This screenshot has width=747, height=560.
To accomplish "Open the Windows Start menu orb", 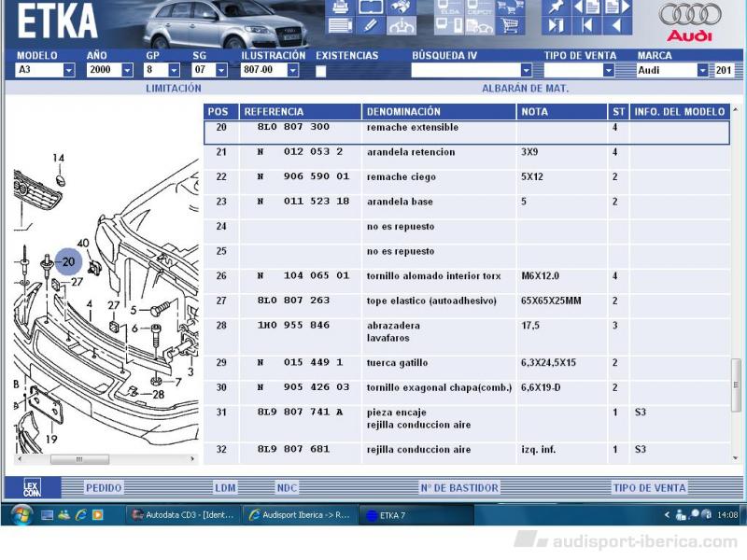I will coord(21,514).
